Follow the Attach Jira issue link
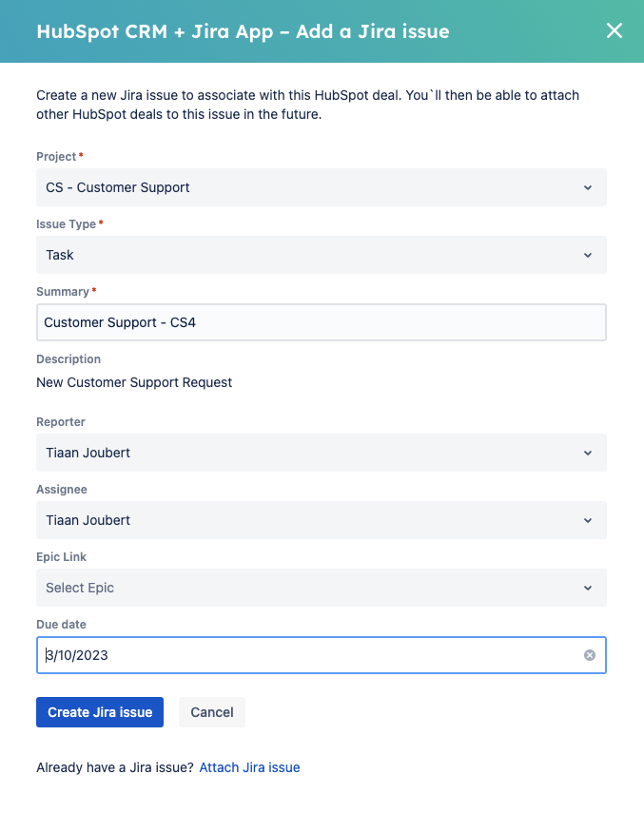Viewport: 644px width, 832px height. (249, 767)
